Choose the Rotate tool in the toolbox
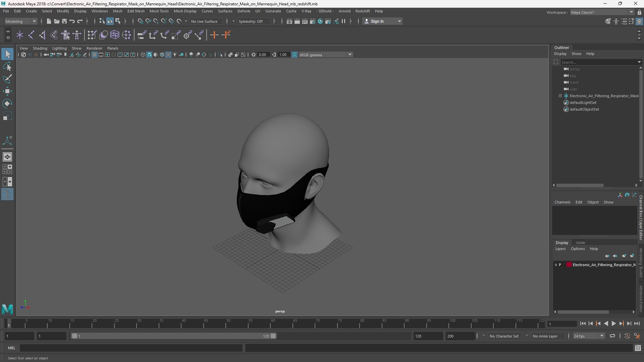 point(7,104)
